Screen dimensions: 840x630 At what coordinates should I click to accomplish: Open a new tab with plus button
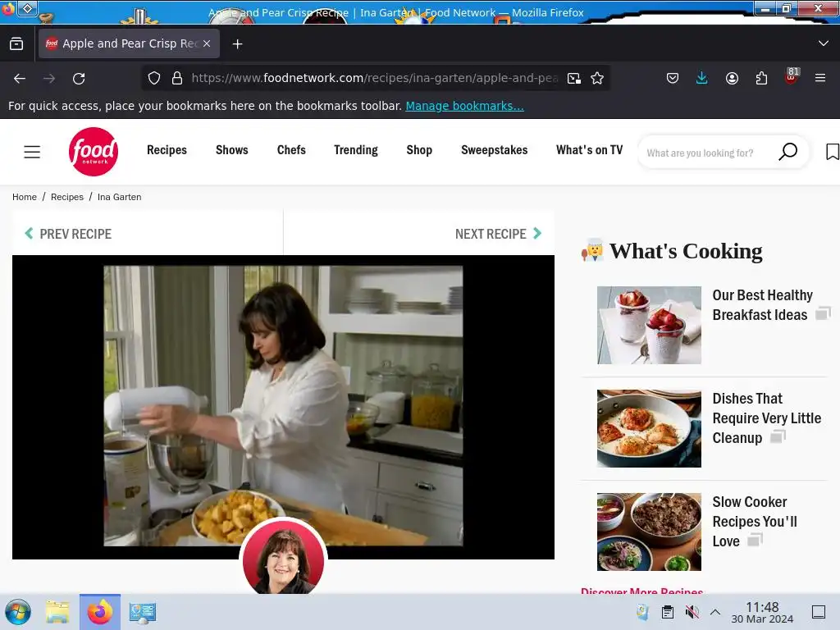click(x=237, y=44)
